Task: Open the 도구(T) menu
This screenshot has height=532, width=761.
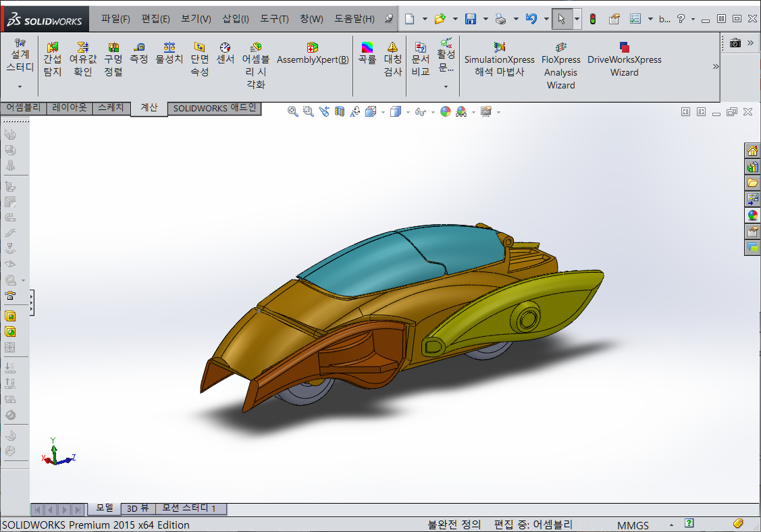Action: 274,18
